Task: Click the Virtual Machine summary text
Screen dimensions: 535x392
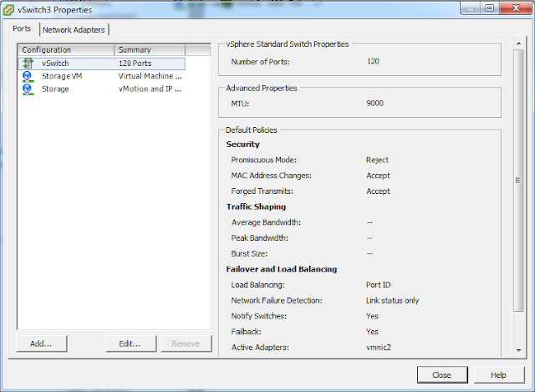Action: [150, 76]
